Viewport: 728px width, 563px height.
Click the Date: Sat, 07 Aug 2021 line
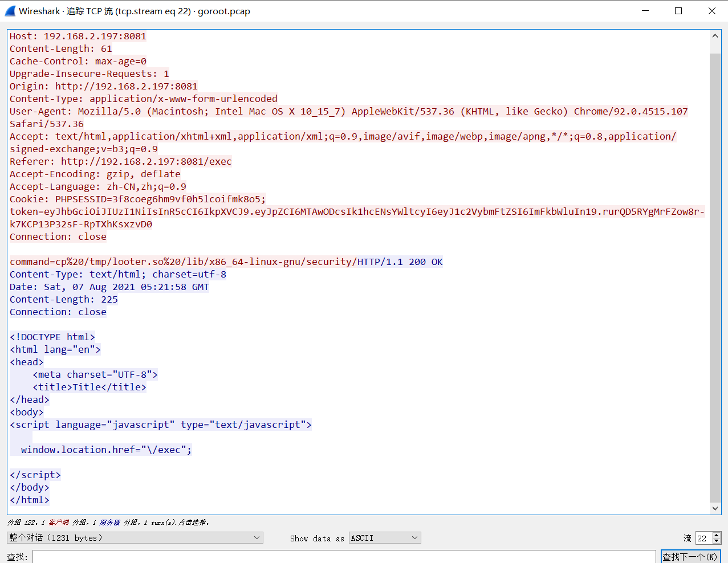click(109, 287)
